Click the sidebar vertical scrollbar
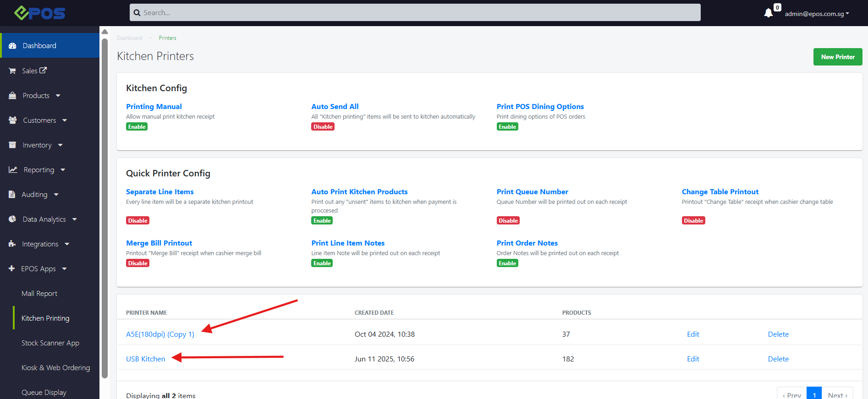 (104, 206)
